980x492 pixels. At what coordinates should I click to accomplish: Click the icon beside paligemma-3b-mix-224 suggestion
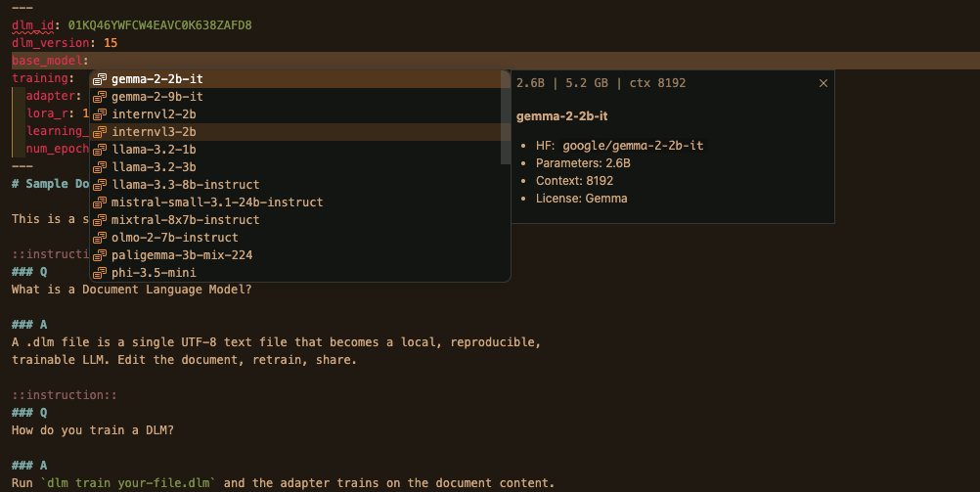pyautogui.click(x=100, y=255)
